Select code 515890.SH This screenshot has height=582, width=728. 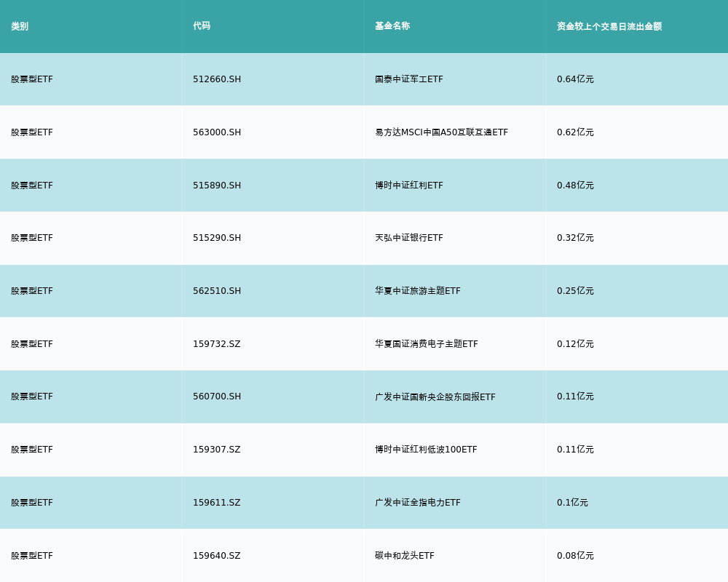click(x=217, y=186)
